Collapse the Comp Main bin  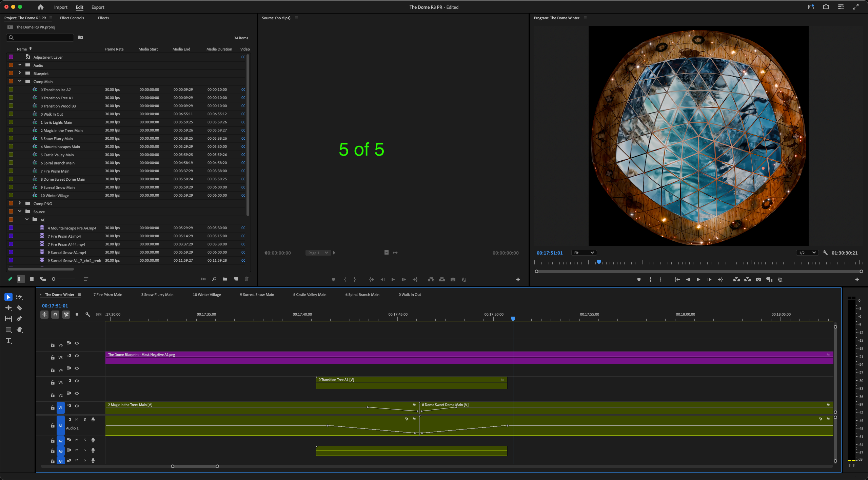click(x=20, y=81)
